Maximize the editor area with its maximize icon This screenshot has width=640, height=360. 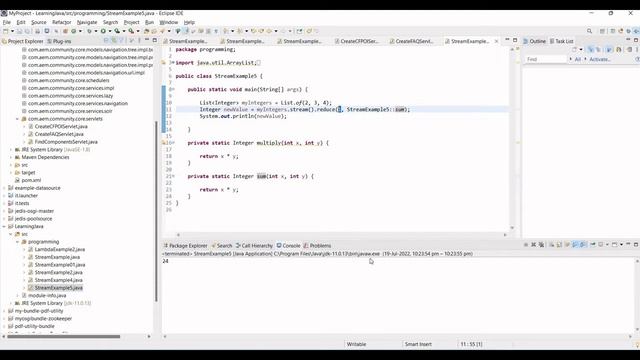[x=515, y=40]
